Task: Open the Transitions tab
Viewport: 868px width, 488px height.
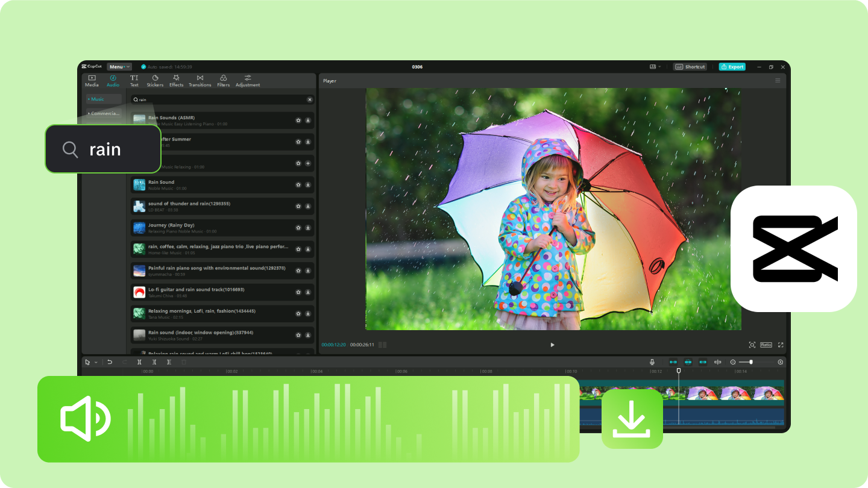Action: 200,81
